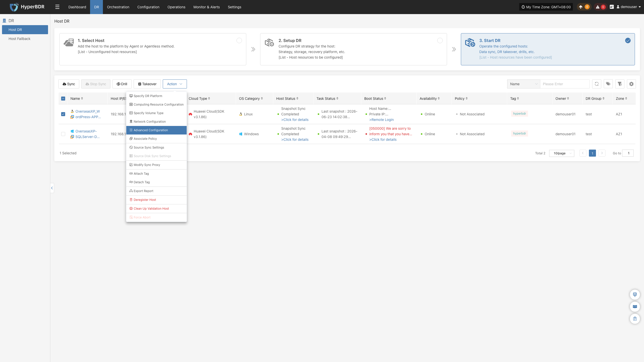Choose Deregister Host menu item
Screen dimensions: 644x362
coord(156,200)
